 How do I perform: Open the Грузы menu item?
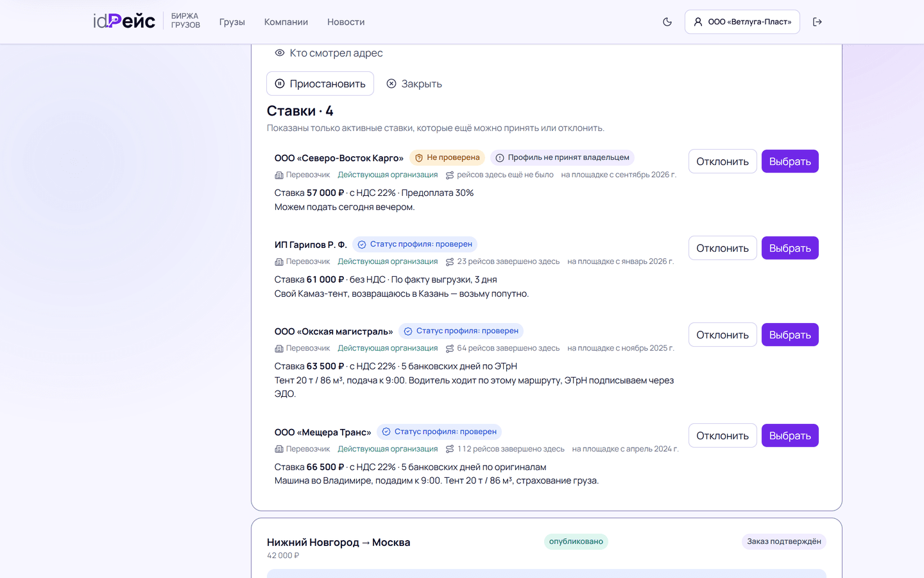(232, 22)
